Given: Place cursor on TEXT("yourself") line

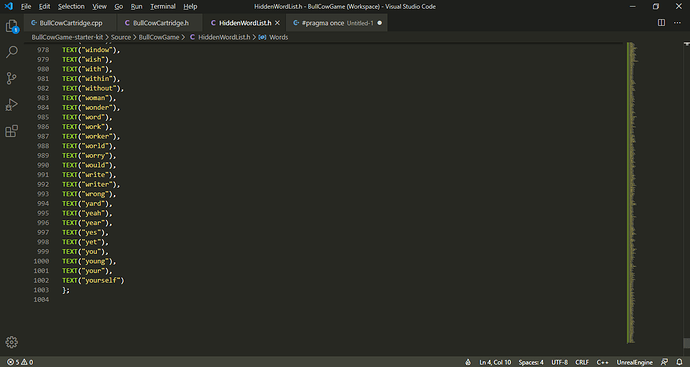Looking at the screenshot, I should [93, 280].
